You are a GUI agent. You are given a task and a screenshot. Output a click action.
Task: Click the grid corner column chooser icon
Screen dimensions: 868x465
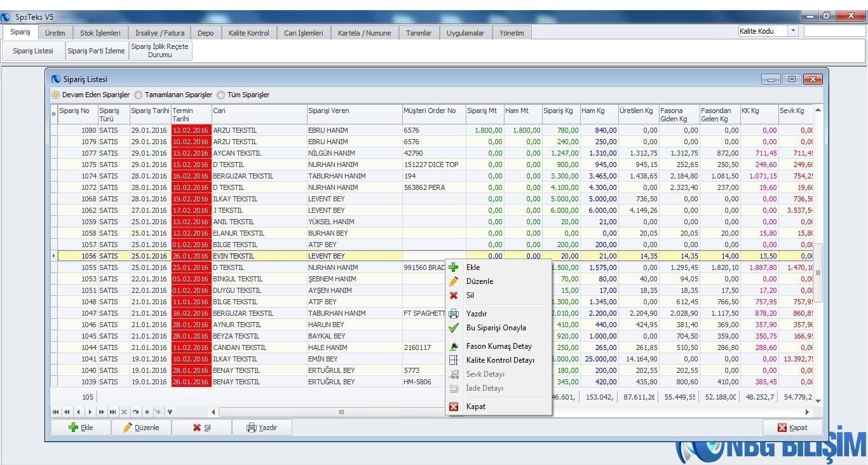[54, 114]
